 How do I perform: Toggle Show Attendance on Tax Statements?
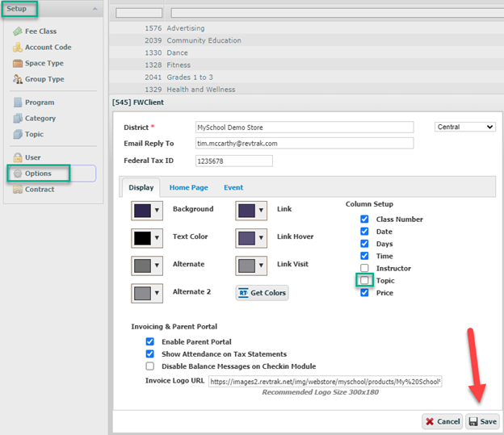(x=149, y=353)
